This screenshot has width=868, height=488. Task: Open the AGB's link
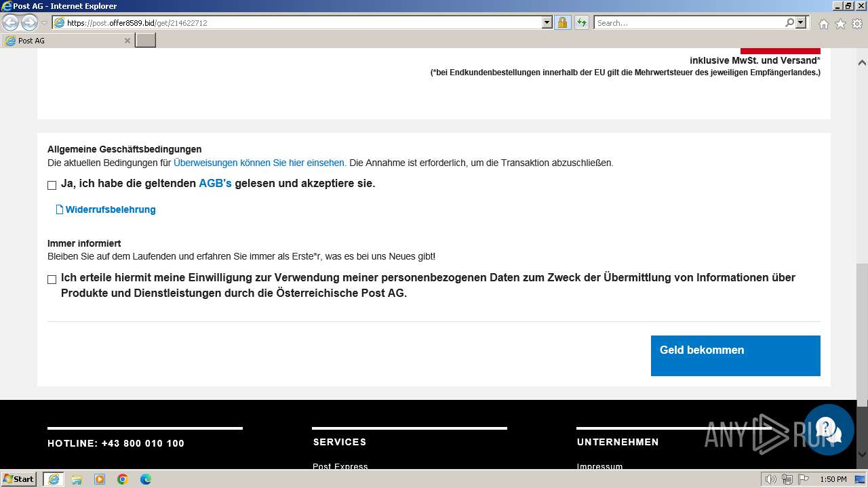[215, 183]
